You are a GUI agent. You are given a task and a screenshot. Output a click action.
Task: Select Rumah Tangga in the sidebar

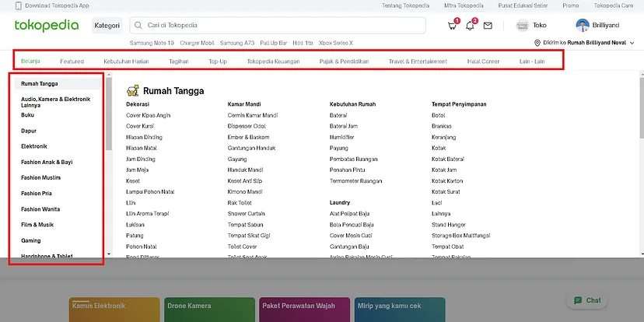click(58, 84)
